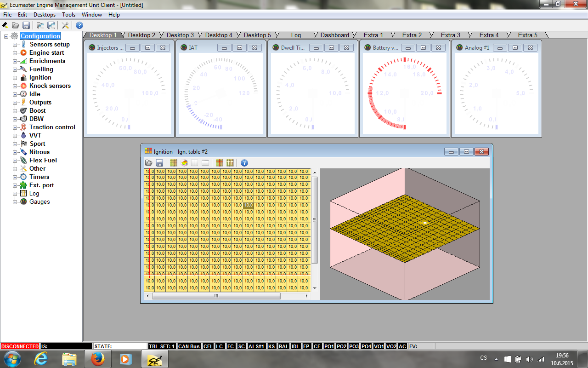Click the table grid view icon
The height and width of the screenshot is (368, 588).
tap(173, 163)
